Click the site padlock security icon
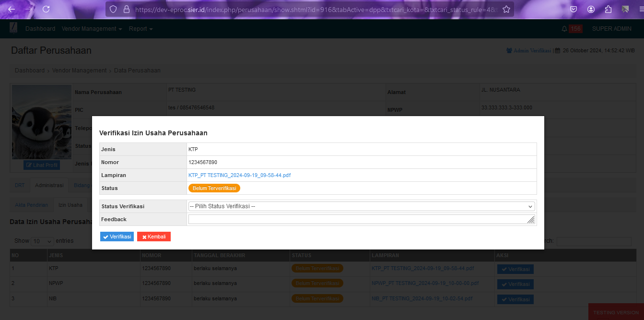This screenshot has height=320, width=644. point(127,9)
